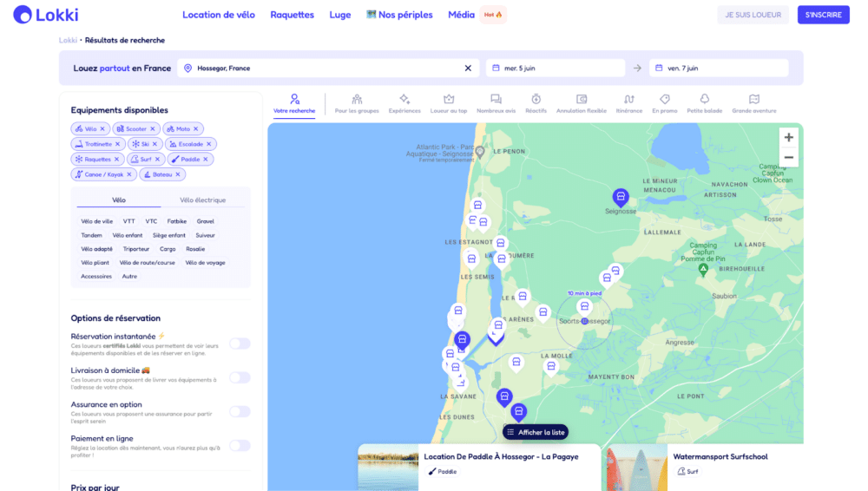Select the Loueur au top filter
The width and height of the screenshot is (868, 491).
pos(449,103)
